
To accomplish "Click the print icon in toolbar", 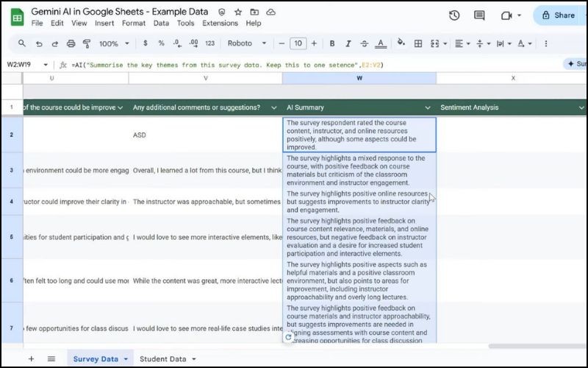I will (71, 43).
